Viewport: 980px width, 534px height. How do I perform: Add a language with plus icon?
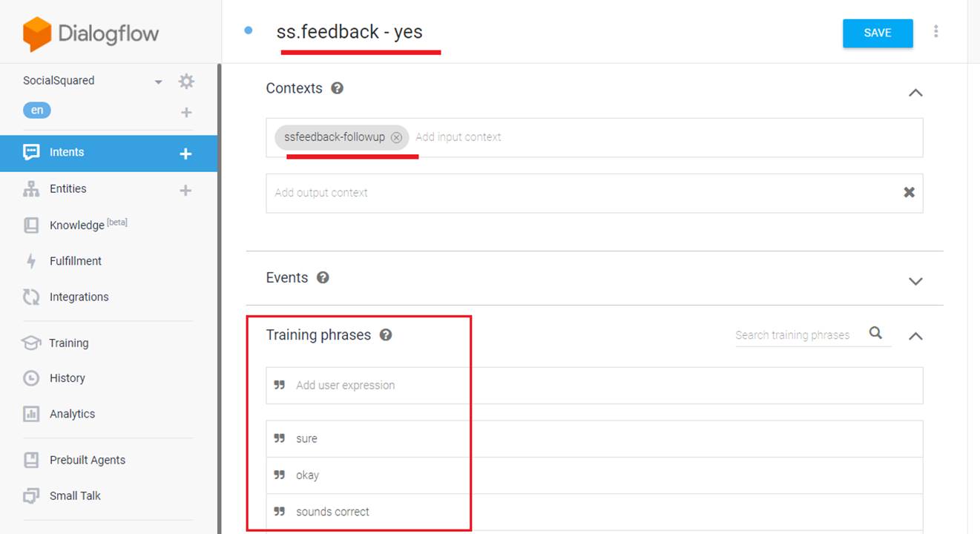186,113
